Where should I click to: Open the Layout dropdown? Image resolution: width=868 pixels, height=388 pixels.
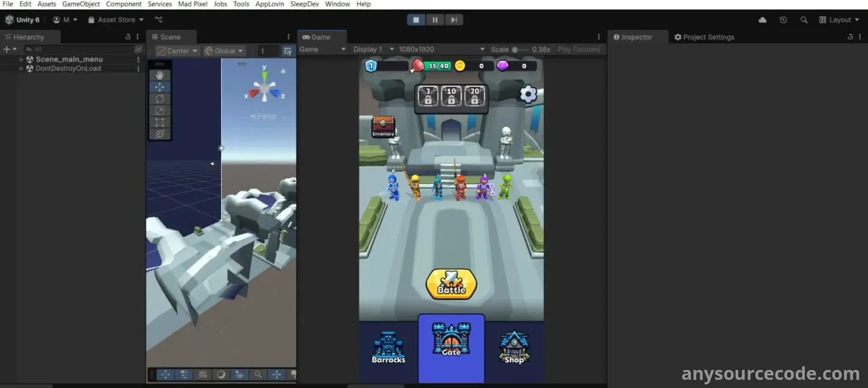coord(839,20)
